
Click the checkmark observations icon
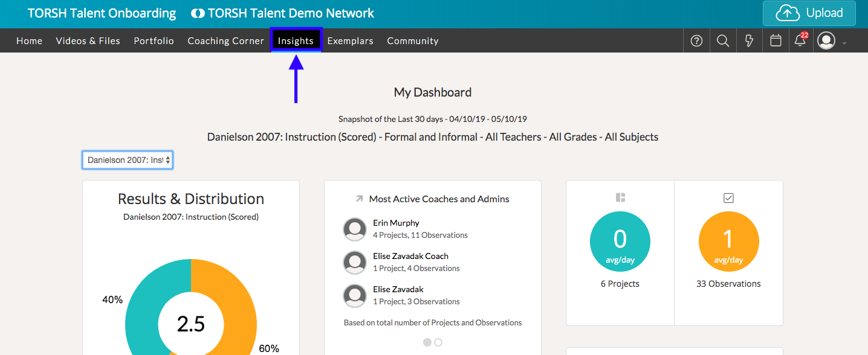click(x=728, y=197)
